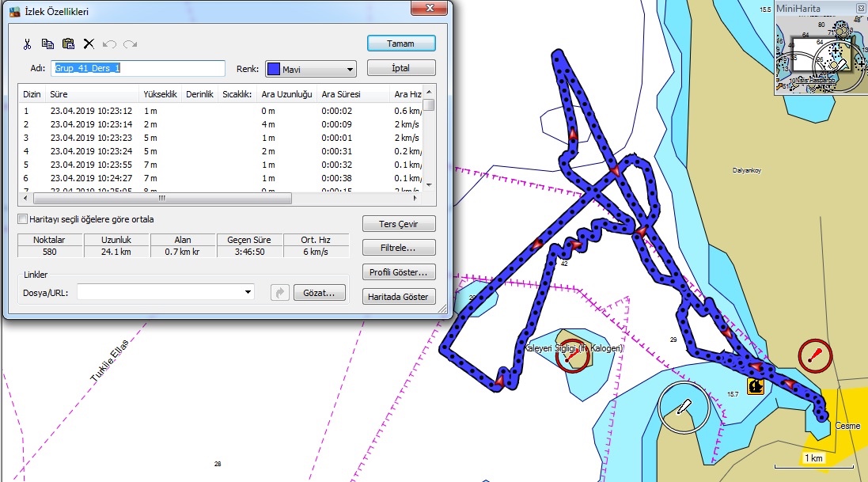The height and width of the screenshot is (482, 868).
Task: Click the Ters Çevir button
Action: click(399, 224)
